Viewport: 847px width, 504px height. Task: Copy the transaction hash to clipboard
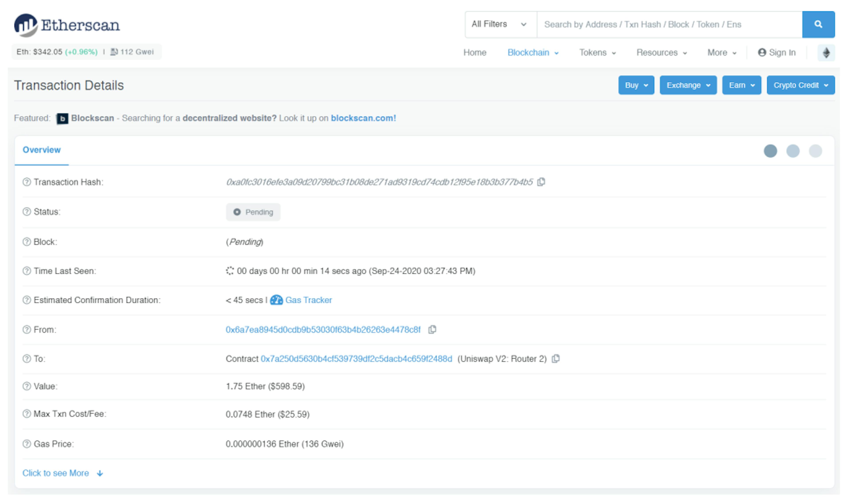click(541, 182)
